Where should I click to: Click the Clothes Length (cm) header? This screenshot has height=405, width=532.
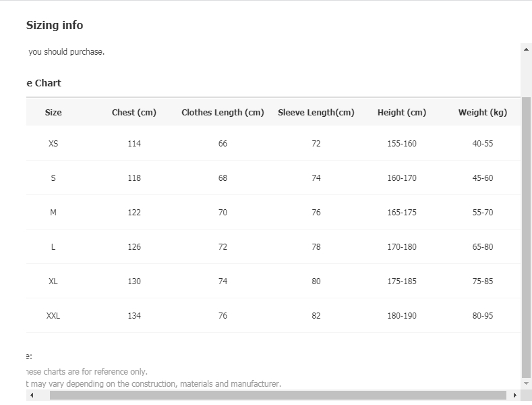click(223, 113)
